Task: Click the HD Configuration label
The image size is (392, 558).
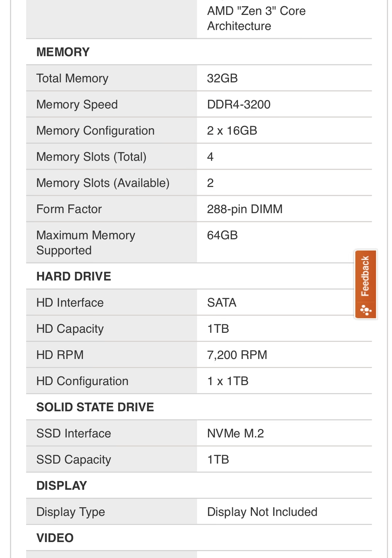Action: click(82, 381)
